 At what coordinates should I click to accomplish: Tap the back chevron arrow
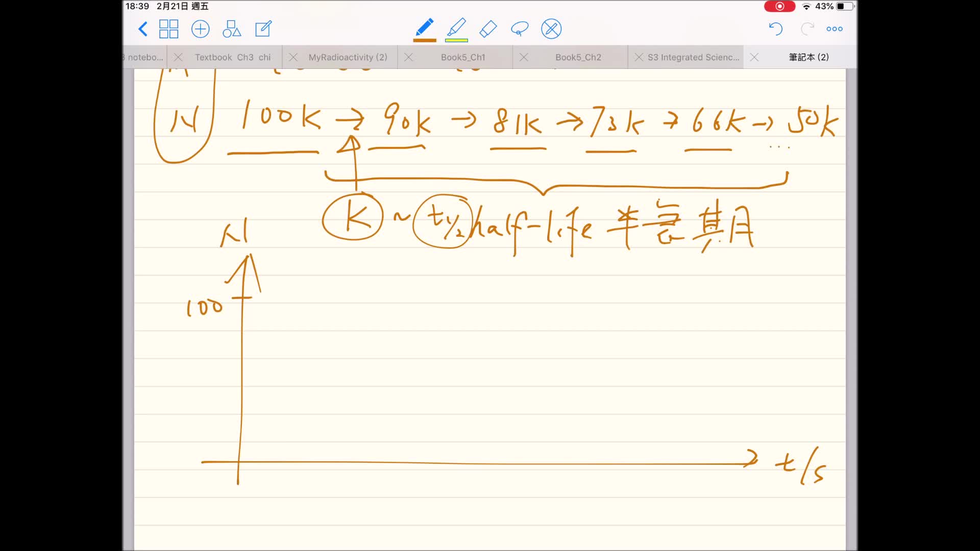tap(143, 29)
